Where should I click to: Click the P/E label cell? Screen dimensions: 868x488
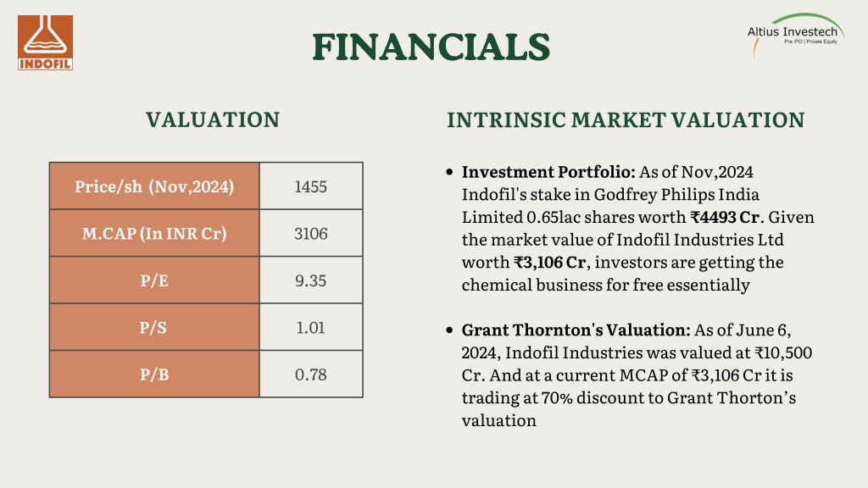click(x=154, y=280)
